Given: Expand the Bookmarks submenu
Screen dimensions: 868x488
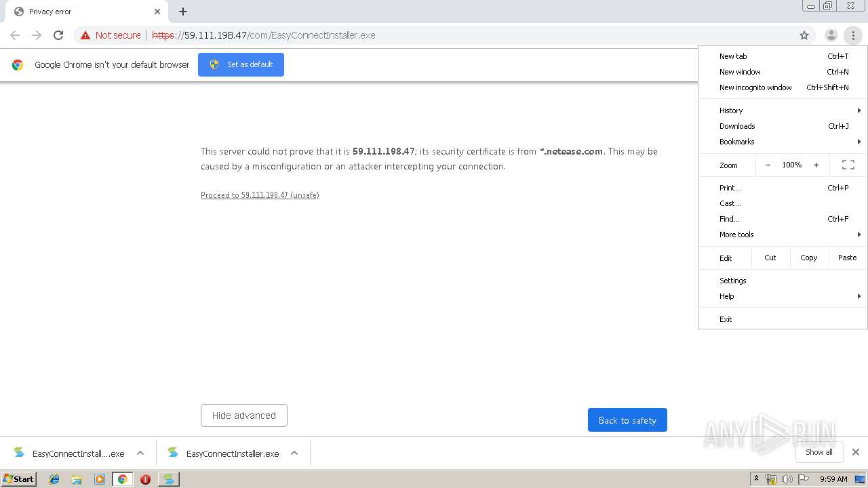Looking at the screenshot, I should point(783,142).
